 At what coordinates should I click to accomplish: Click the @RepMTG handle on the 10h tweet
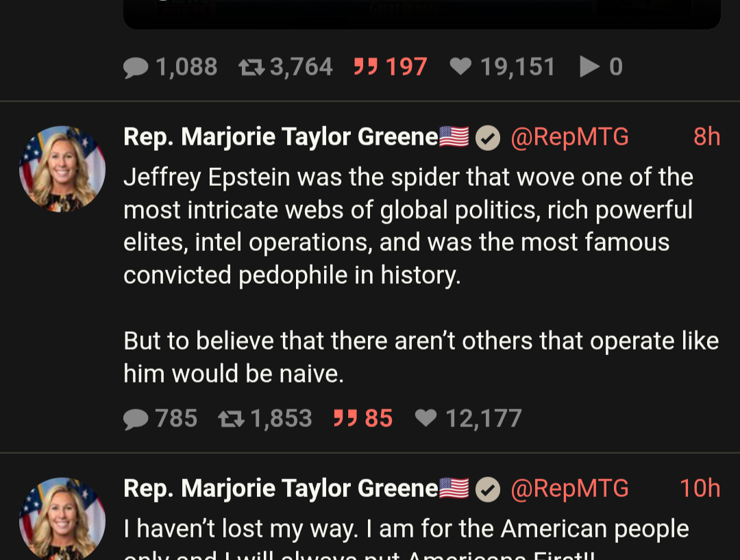click(570, 489)
